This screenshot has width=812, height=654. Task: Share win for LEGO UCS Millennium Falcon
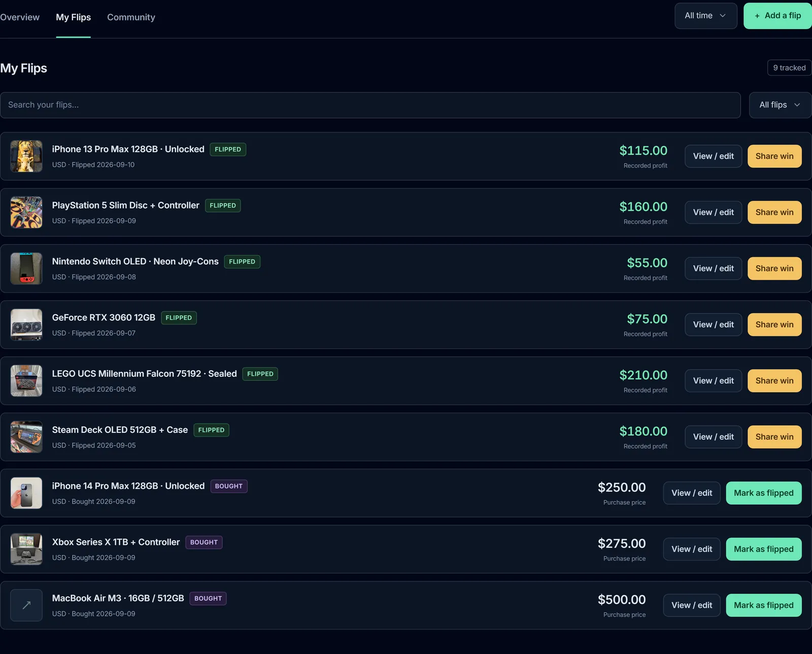[774, 381]
